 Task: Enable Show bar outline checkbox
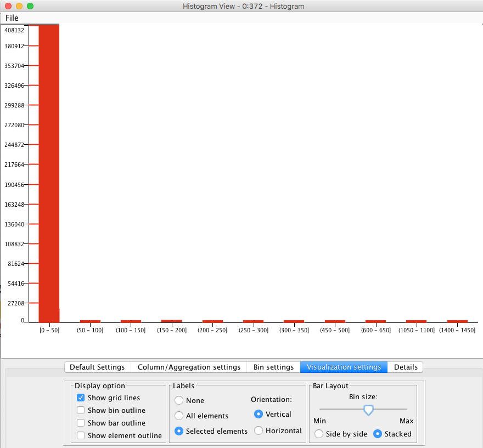click(81, 423)
